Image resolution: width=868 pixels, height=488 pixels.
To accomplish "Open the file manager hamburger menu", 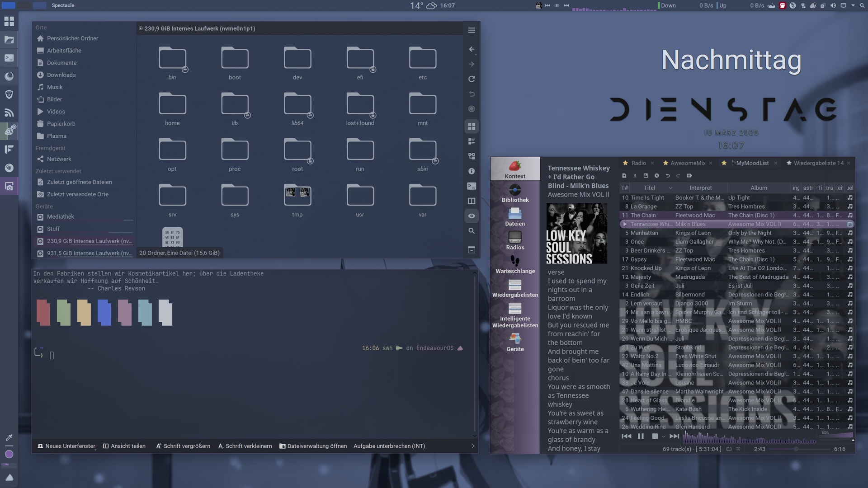I will point(472,30).
